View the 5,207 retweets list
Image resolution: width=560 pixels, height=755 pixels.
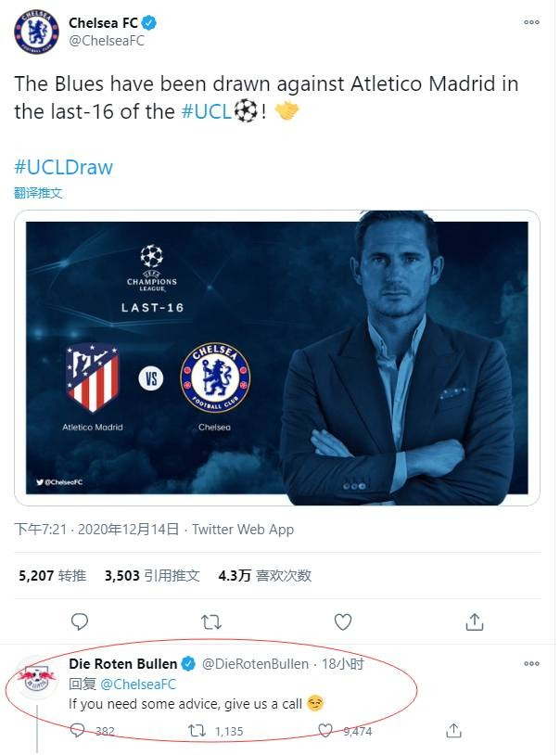(x=52, y=575)
